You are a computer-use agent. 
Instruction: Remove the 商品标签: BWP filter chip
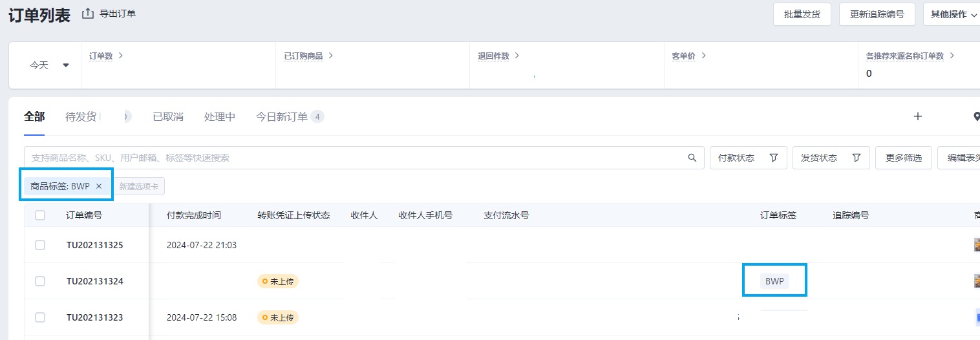pos(99,186)
